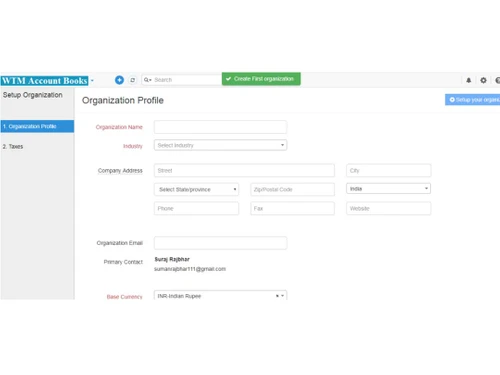This screenshot has height=375, width=500.
Task: Click the Create First organization button
Action: click(x=261, y=79)
